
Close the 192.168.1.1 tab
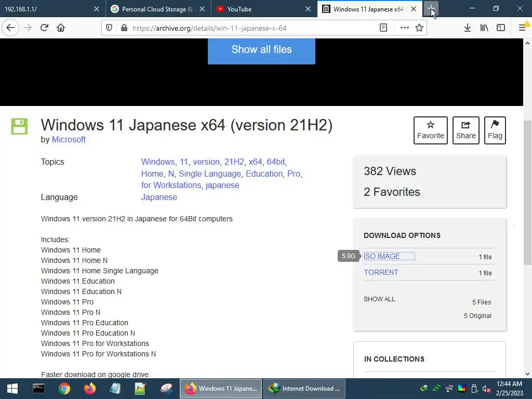click(97, 9)
